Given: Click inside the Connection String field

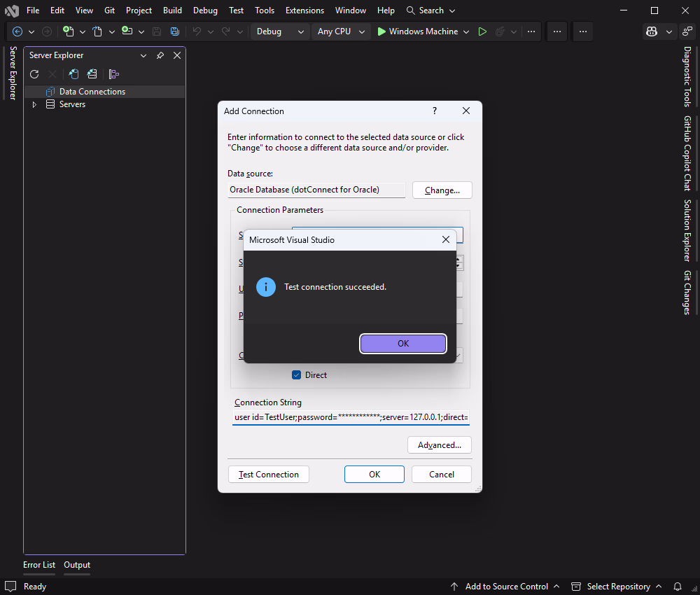Looking at the screenshot, I should coord(350,416).
